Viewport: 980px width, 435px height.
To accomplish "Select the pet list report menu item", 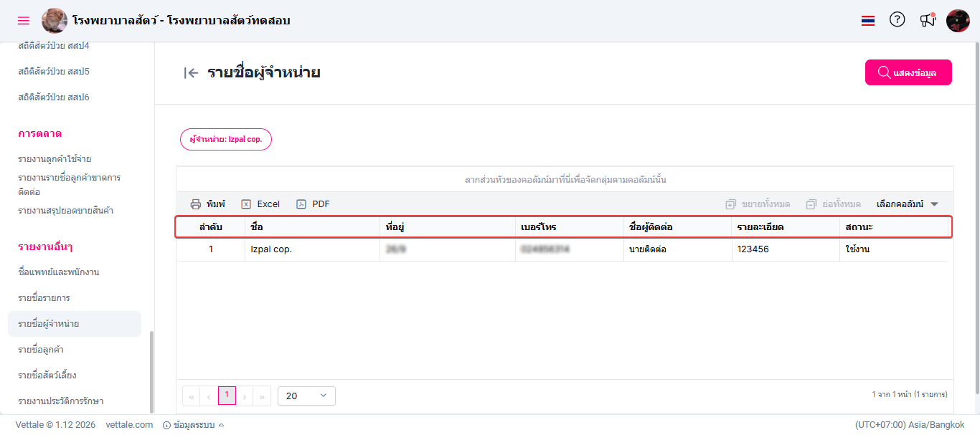I will (47, 376).
